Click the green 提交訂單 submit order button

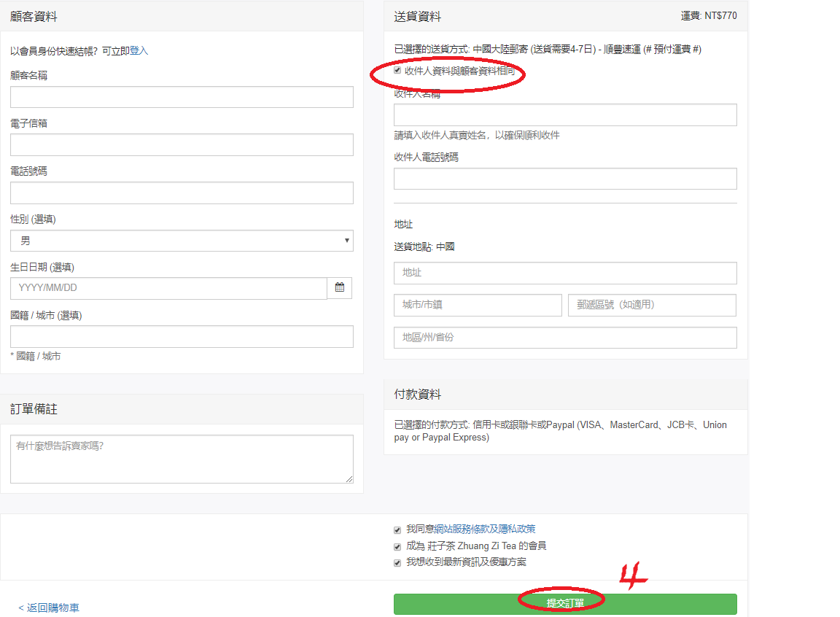coord(565,604)
